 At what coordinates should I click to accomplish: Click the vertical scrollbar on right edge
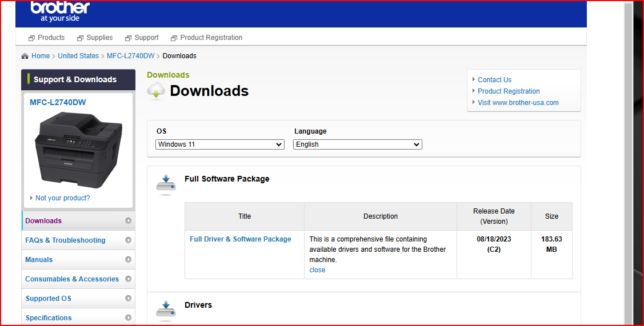[x=628, y=164]
